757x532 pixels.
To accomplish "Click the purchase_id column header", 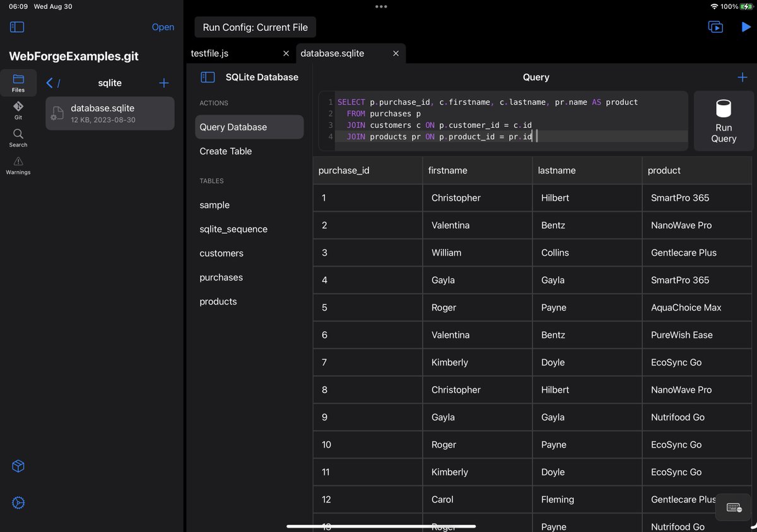I will click(368, 170).
